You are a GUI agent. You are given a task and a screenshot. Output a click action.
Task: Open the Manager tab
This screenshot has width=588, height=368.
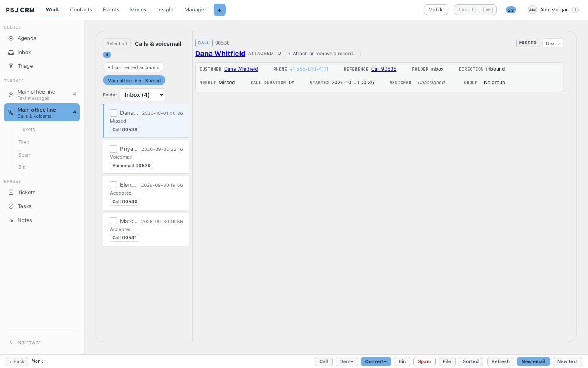(195, 10)
